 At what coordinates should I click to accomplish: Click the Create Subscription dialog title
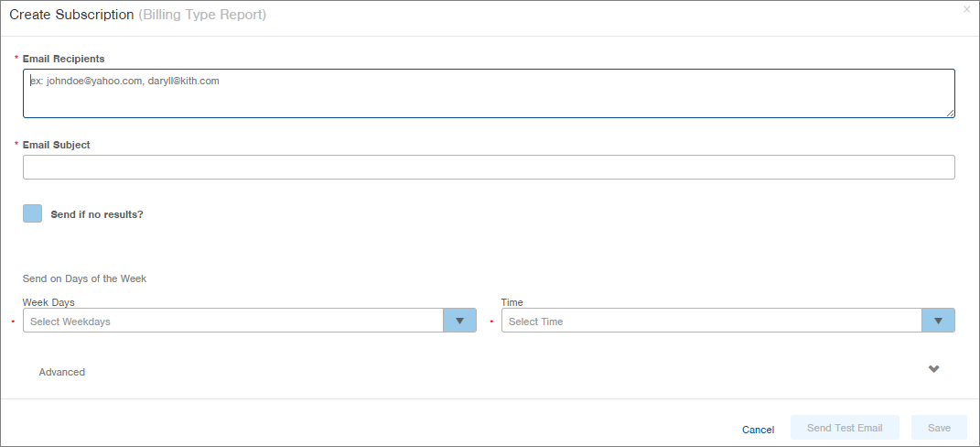click(71, 15)
